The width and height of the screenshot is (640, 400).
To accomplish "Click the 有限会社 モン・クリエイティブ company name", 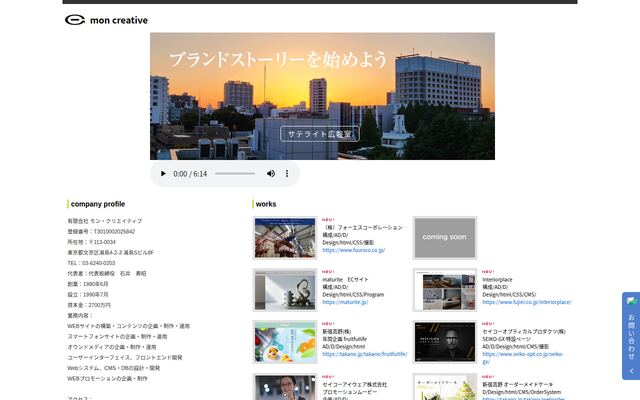I will click(104, 221).
